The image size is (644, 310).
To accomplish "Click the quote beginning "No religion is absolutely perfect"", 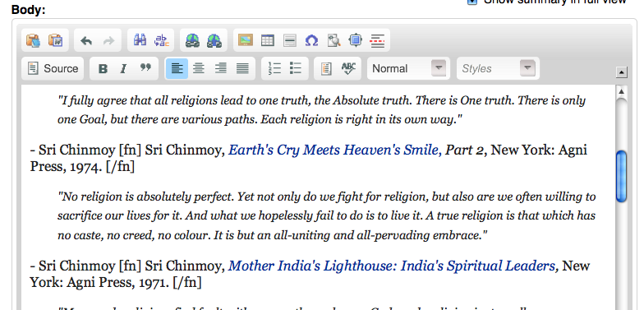I will pos(327,216).
